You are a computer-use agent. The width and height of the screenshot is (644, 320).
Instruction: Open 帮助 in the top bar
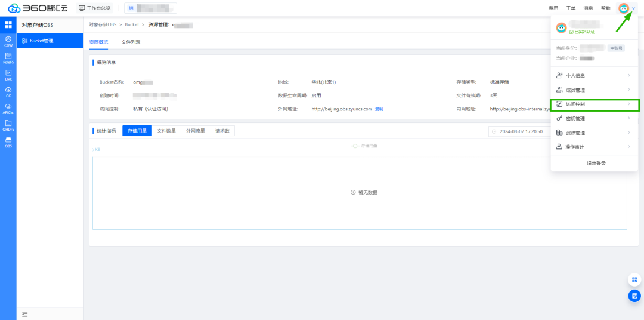click(x=605, y=8)
